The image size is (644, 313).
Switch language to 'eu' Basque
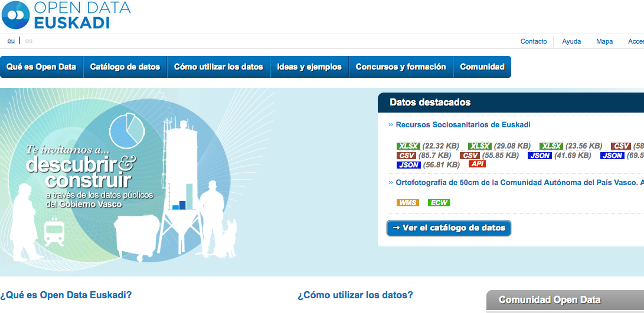(x=11, y=41)
